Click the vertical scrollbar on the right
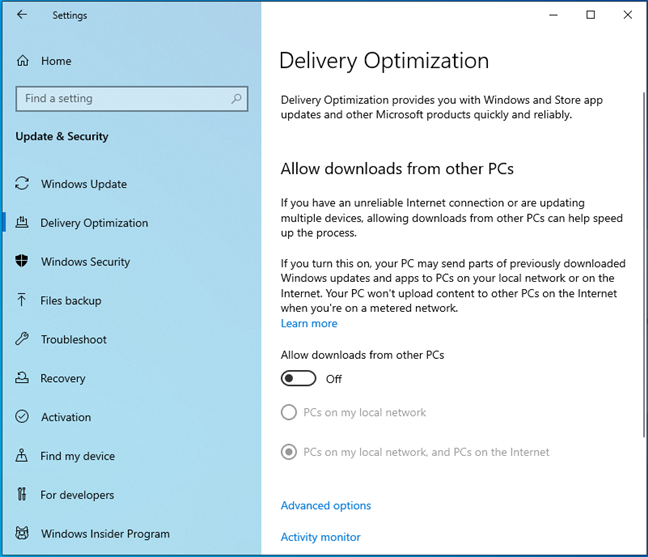648x557 pixels. pos(644,264)
